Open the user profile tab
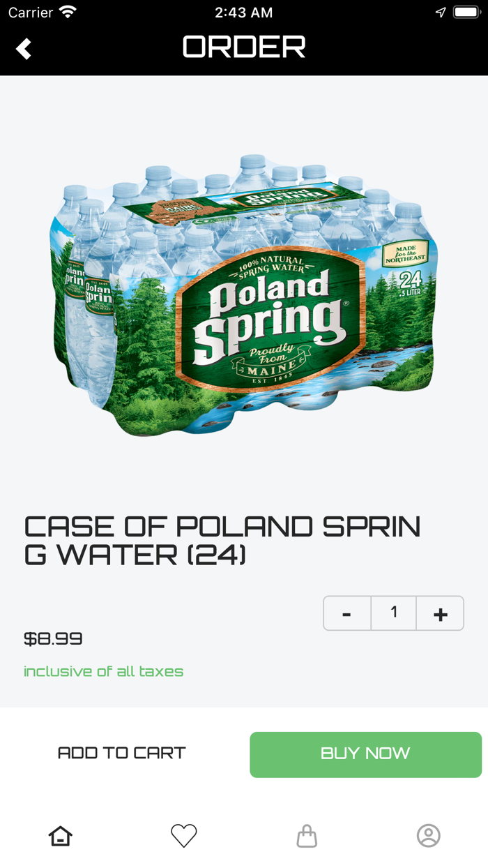Image resolution: width=488 pixels, height=868 pixels. click(x=429, y=835)
